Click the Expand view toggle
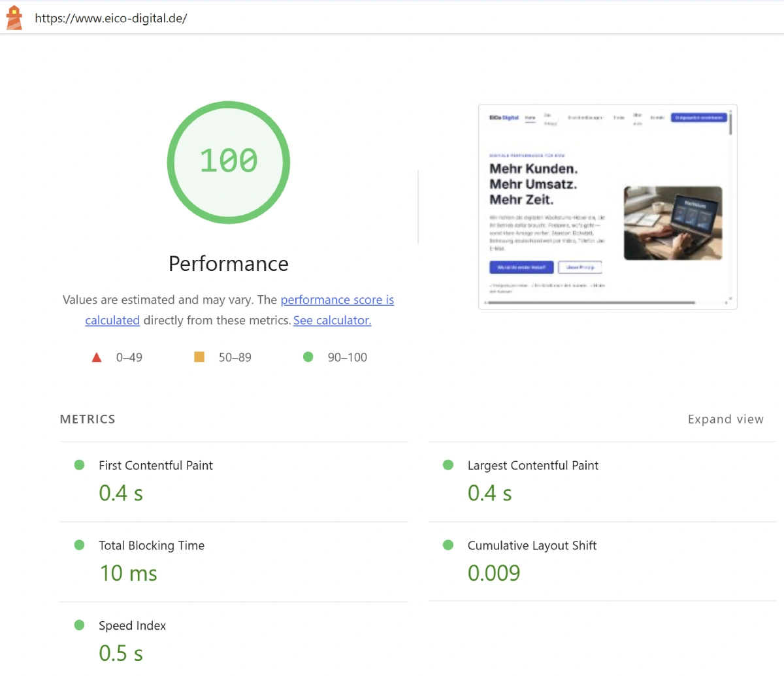This screenshot has height=676, width=784. pyautogui.click(x=726, y=419)
